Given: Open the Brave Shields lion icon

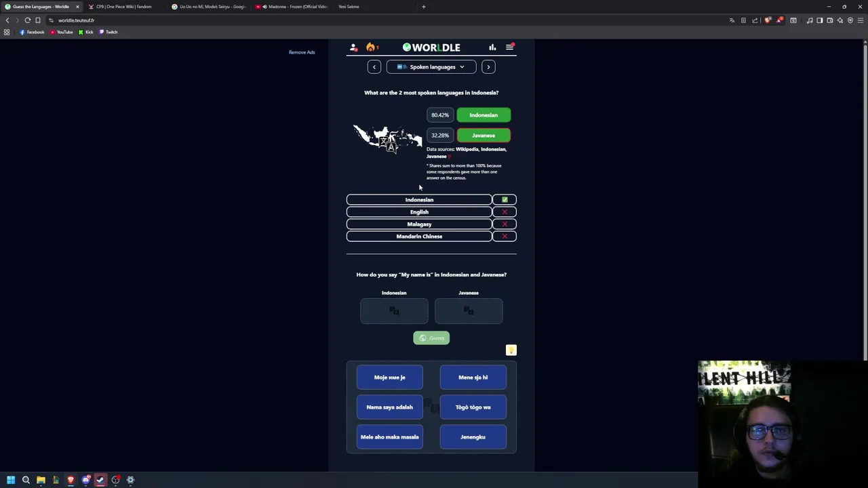Looking at the screenshot, I should tap(768, 20).
